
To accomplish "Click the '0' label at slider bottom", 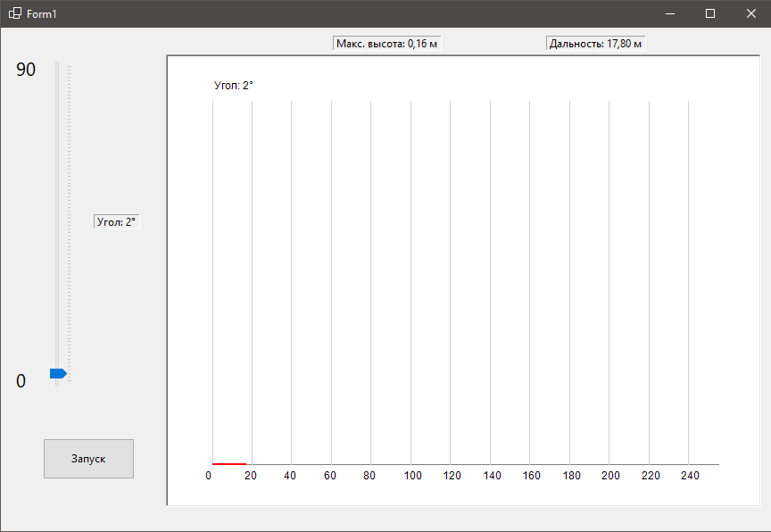I will pos(21,381).
